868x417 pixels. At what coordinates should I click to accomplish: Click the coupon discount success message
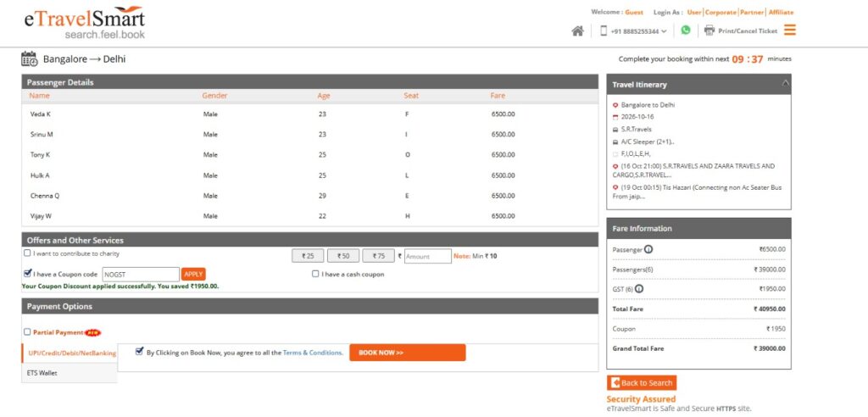pyautogui.click(x=120, y=286)
